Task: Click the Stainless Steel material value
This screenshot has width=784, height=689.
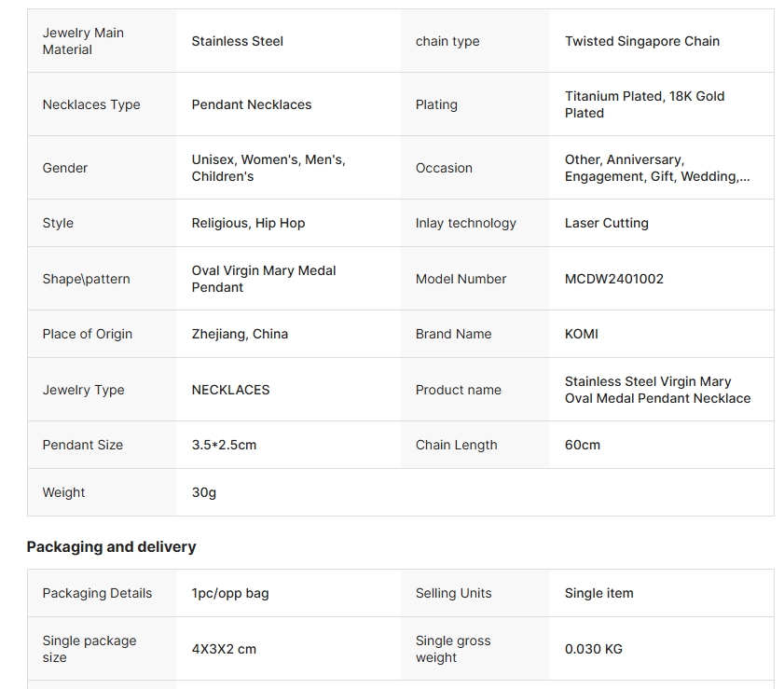Action: (x=237, y=41)
